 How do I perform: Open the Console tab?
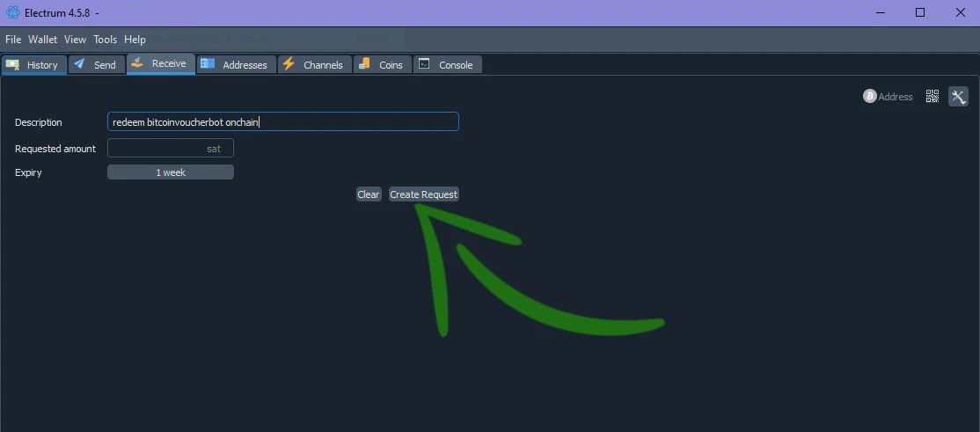pos(447,65)
